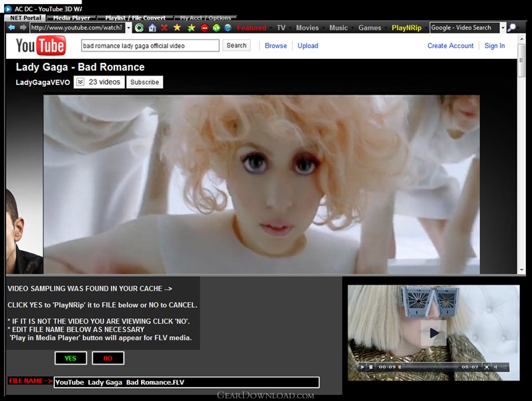This screenshot has height=401, width=532.
Task: Open the Featured menu
Action: tap(251, 28)
